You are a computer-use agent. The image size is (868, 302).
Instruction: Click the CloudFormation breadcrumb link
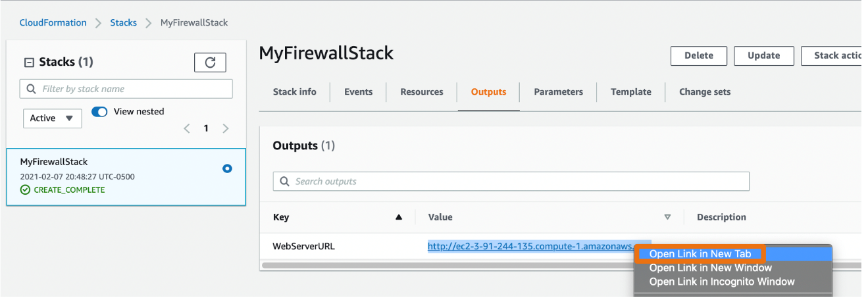(53, 22)
